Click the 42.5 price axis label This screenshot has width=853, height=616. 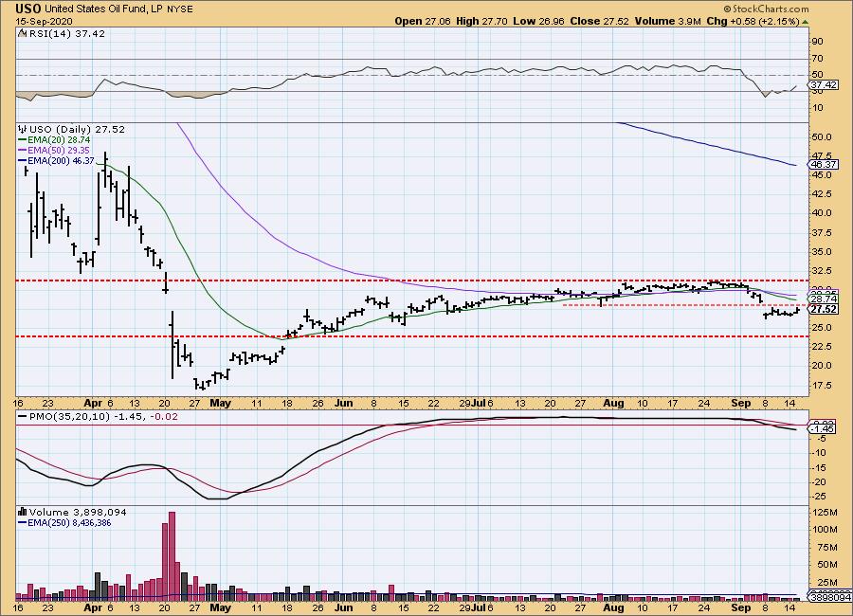point(822,193)
